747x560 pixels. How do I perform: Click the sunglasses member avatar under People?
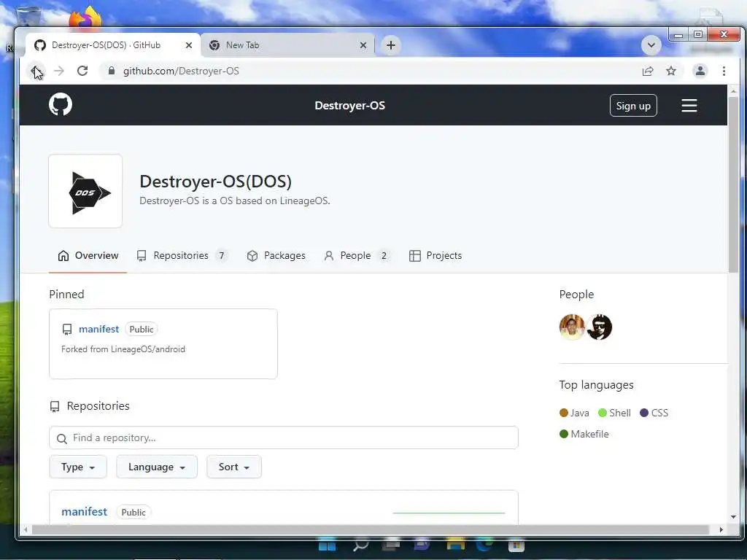[599, 327]
